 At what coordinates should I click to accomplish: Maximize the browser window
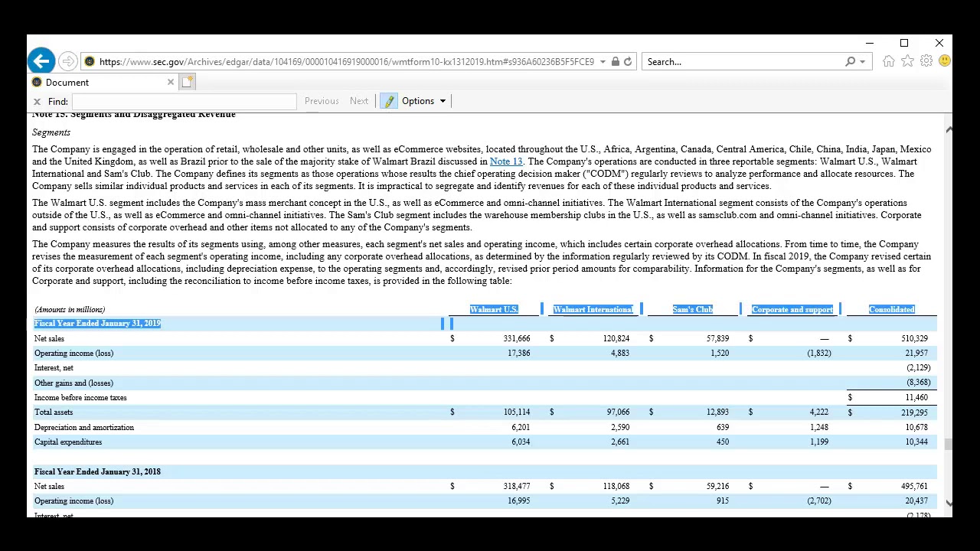904,43
